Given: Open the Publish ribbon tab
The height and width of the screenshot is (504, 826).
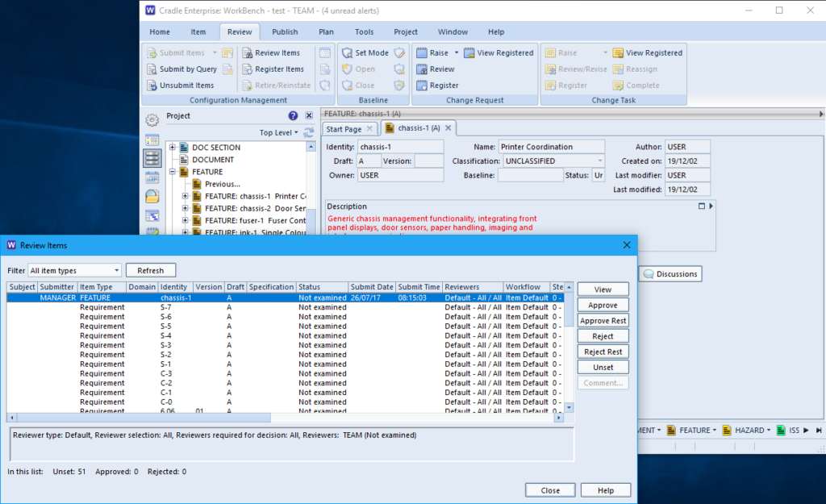Looking at the screenshot, I should coord(285,31).
